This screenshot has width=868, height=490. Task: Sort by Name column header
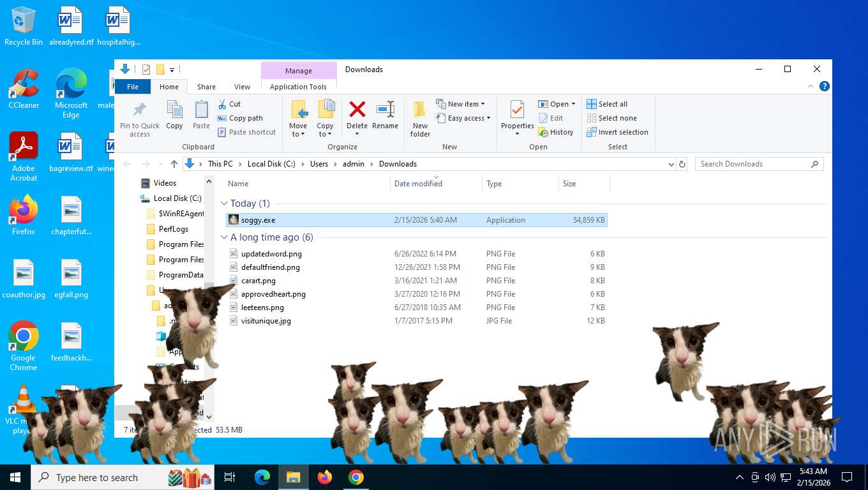[x=307, y=184]
